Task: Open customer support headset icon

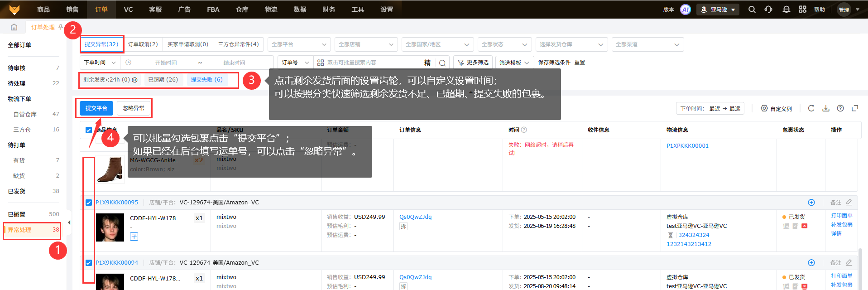Action: 768,10
